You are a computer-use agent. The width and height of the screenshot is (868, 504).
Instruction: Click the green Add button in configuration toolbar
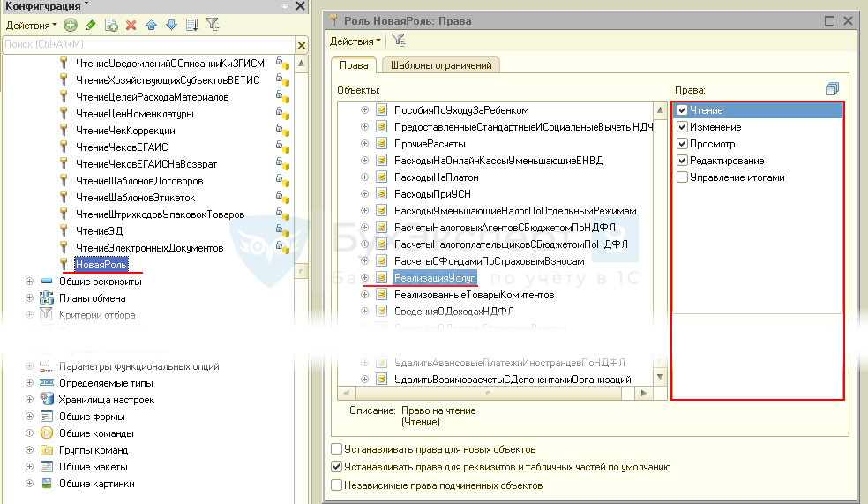tap(71, 25)
